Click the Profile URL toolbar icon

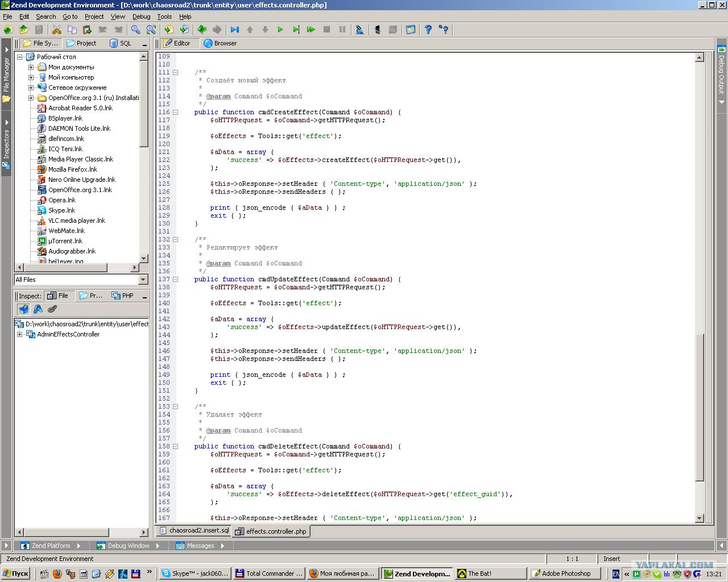[359, 30]
